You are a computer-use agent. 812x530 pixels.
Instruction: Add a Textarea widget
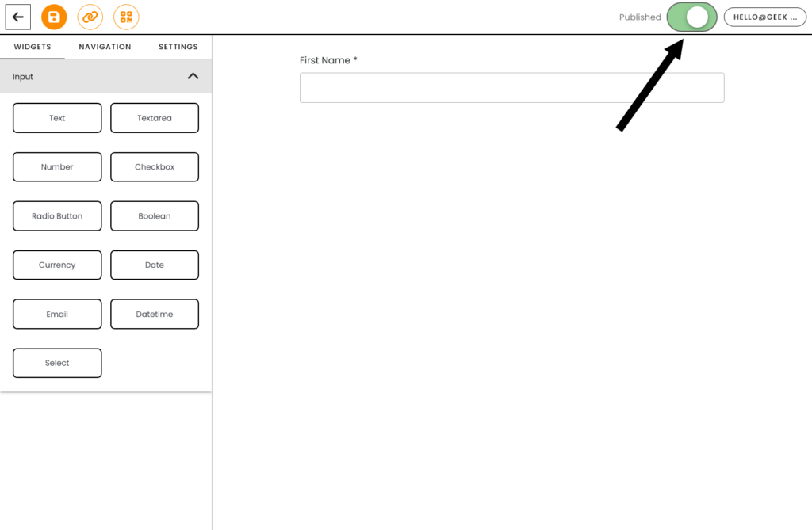click(x=154, y=118)
